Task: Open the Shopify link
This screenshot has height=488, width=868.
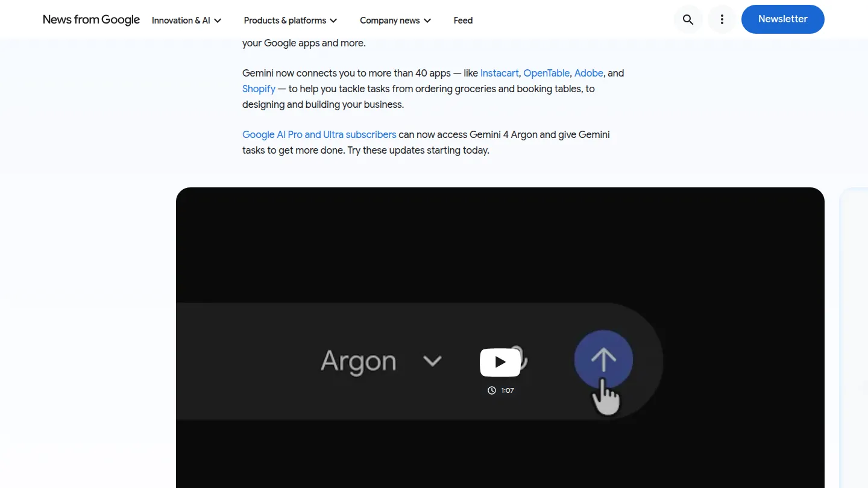Action: tap(259, 89)
